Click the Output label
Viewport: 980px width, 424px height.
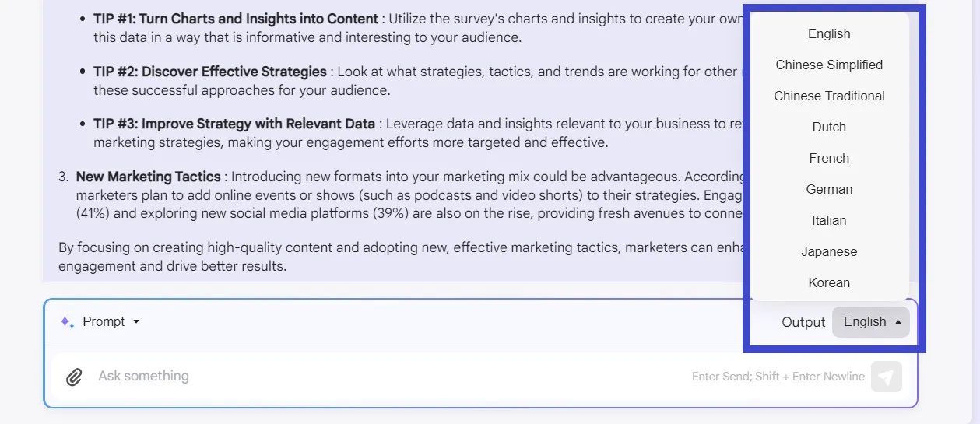click(803, 322)
